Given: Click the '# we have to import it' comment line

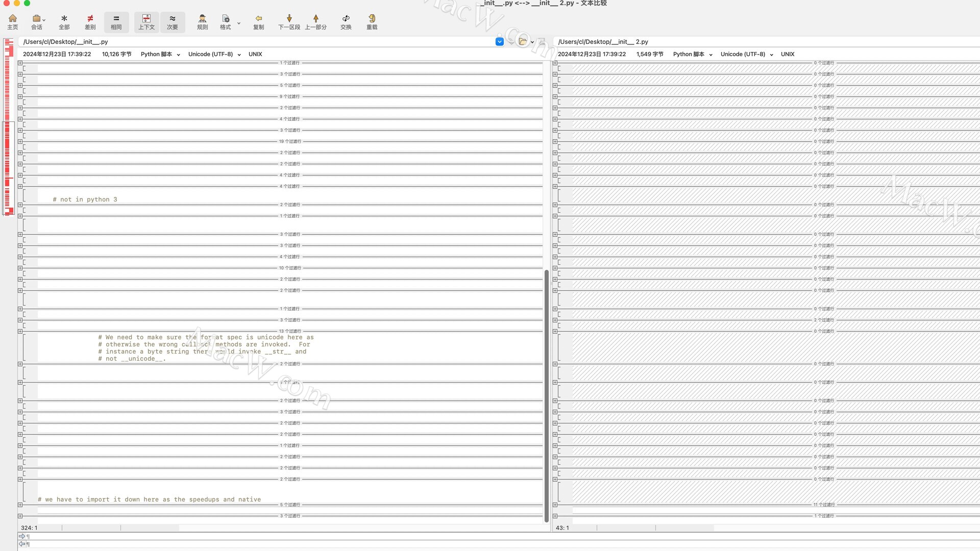Looking at the screenshot, I should pyautogui.click(x=149, y=499).
